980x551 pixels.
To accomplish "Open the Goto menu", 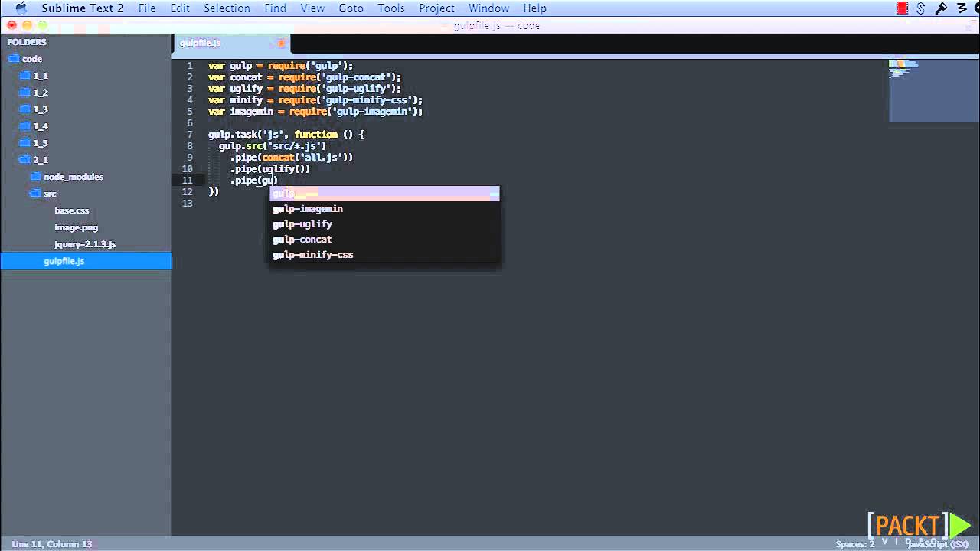I will pos(351,8).
